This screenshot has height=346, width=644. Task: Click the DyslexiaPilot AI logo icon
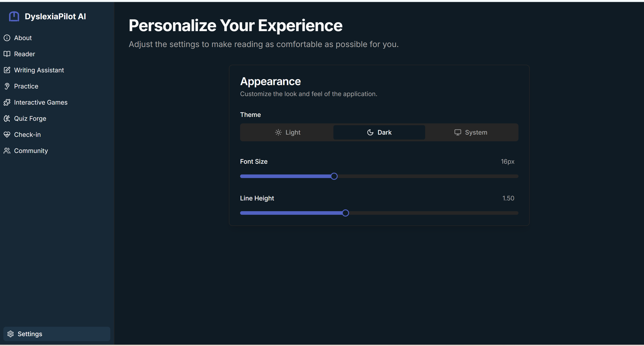[x=14, y=17]
